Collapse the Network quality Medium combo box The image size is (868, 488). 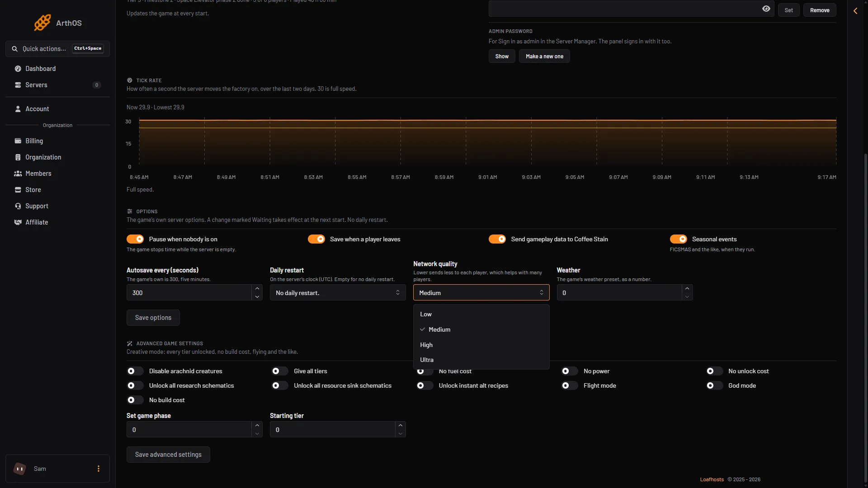pyautogui.click(x=481, y=293)
